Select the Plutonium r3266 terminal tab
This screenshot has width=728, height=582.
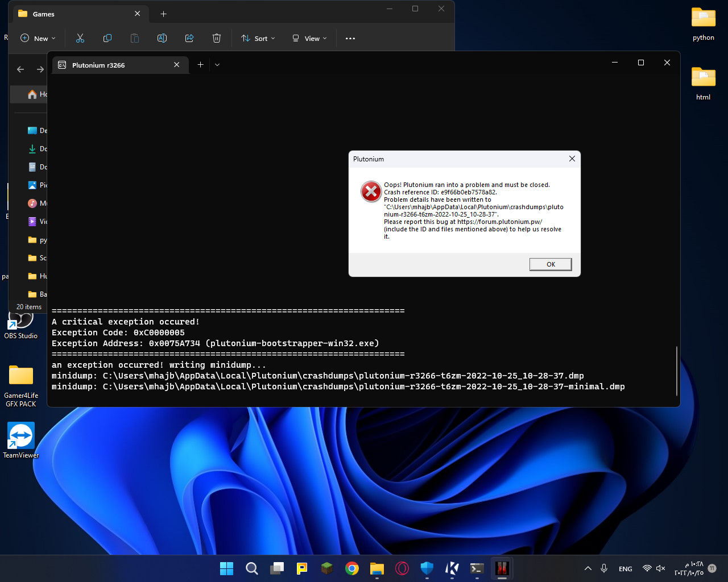coord(121,65)
